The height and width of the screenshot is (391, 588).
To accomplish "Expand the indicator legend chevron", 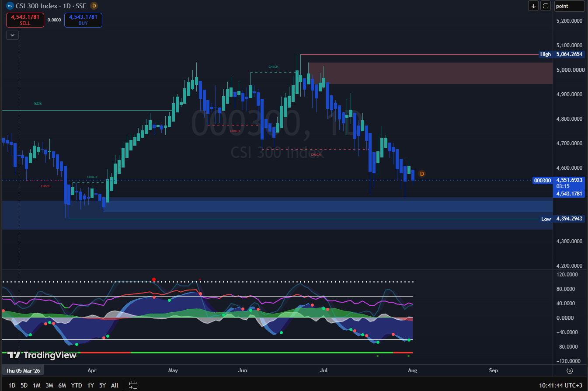I will tap(12, 35).
